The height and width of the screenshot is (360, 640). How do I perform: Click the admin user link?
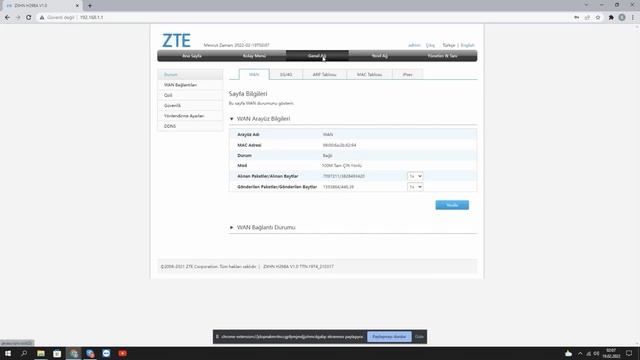pos(414,45)
